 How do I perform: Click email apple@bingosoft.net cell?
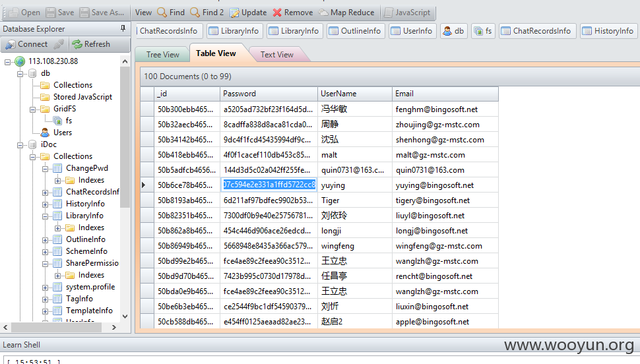[445, 322]
